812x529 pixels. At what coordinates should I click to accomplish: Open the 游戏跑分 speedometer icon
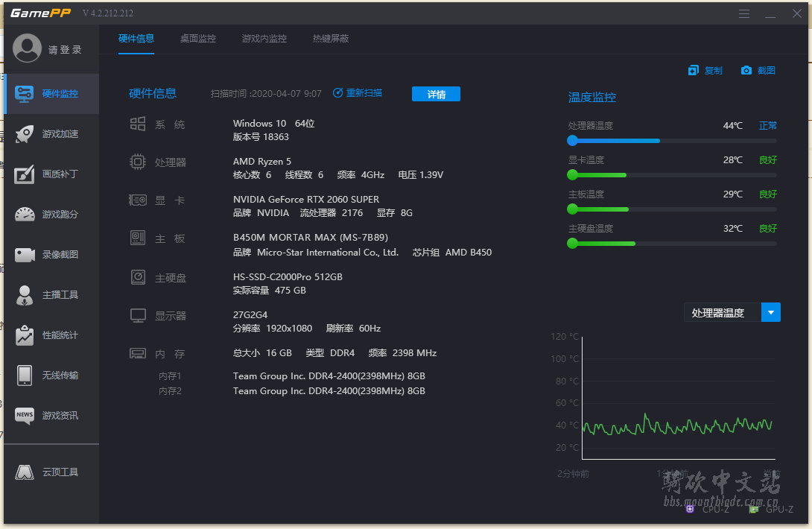25,214
